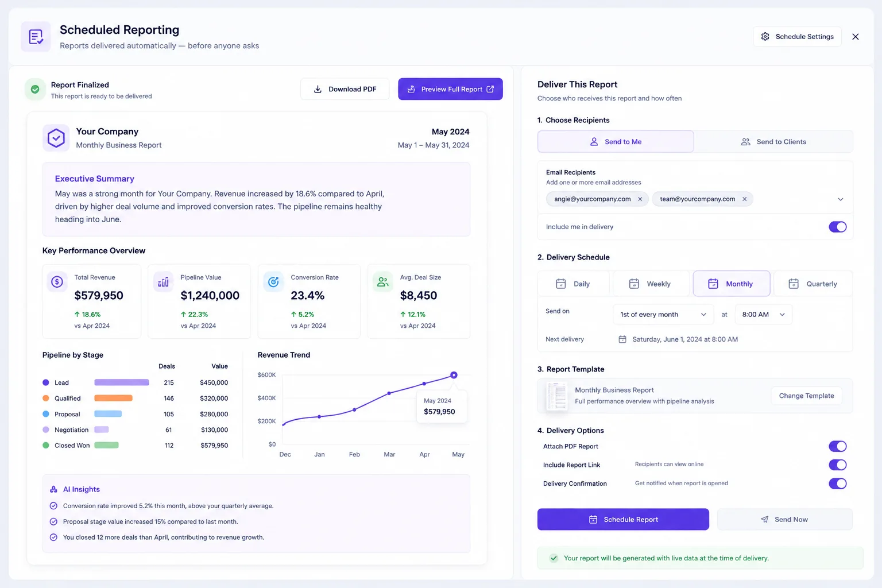Click the gear icon in Schedule Settings
Image resolution: width=882 pixels, height=588 pixels.
765,37
